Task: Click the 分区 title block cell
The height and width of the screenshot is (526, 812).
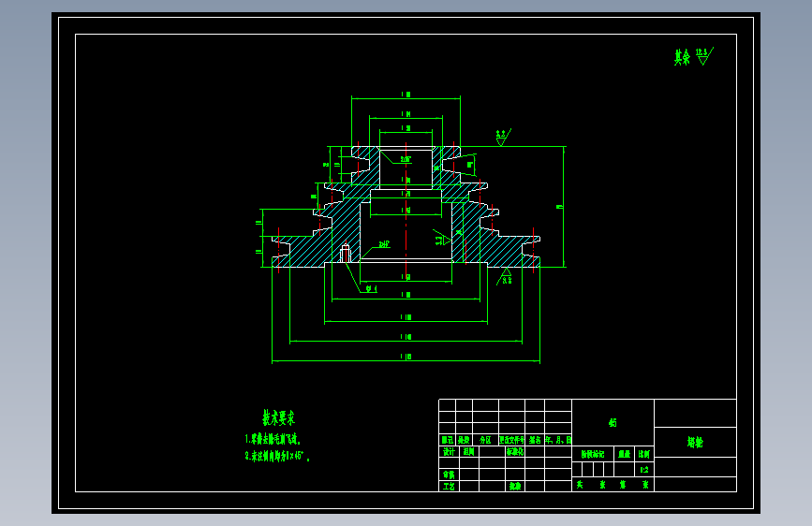Action: (x=485, y=440)
